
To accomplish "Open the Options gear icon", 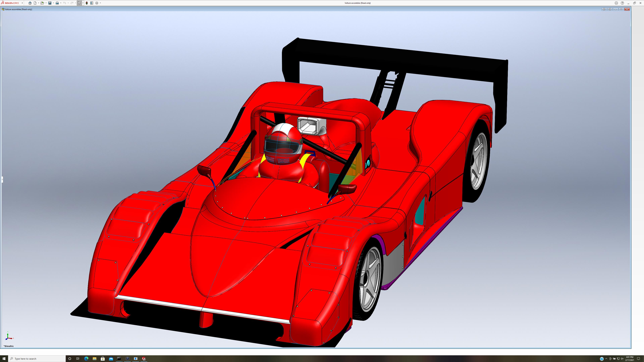I will tap(97, 3).
